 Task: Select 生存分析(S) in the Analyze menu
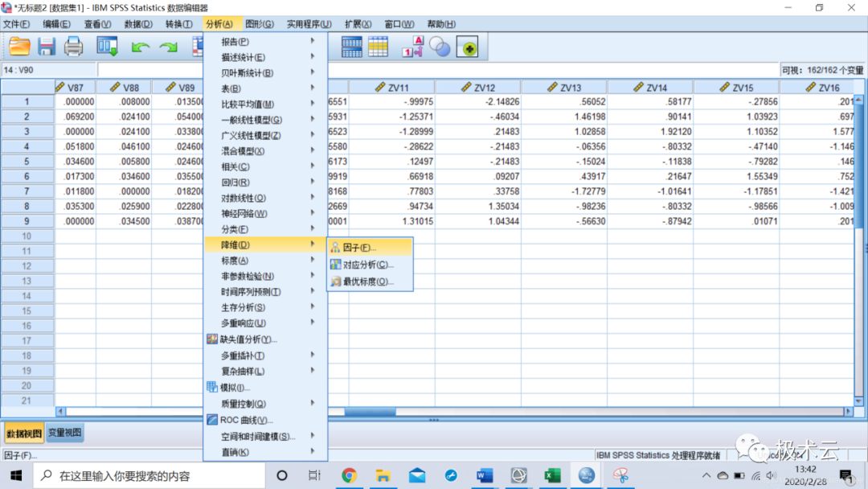[265, 307]
